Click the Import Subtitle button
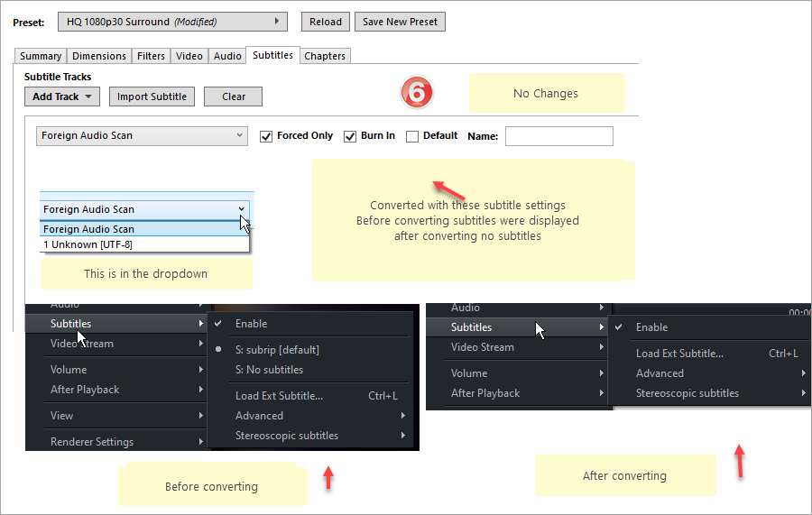The width and height of the screenshot is (812, 515). pyautogui.click(x=152, y=97)
